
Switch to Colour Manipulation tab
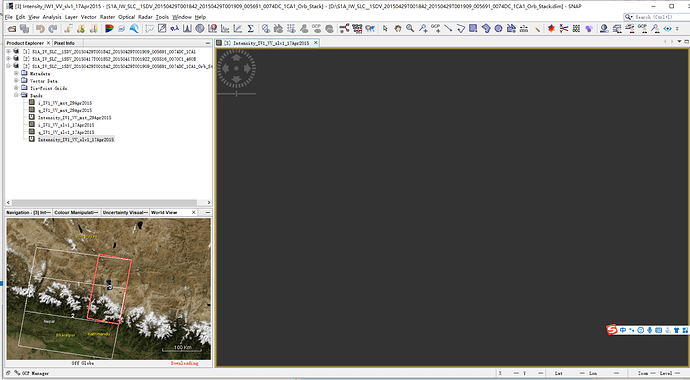tap(76, 212)
